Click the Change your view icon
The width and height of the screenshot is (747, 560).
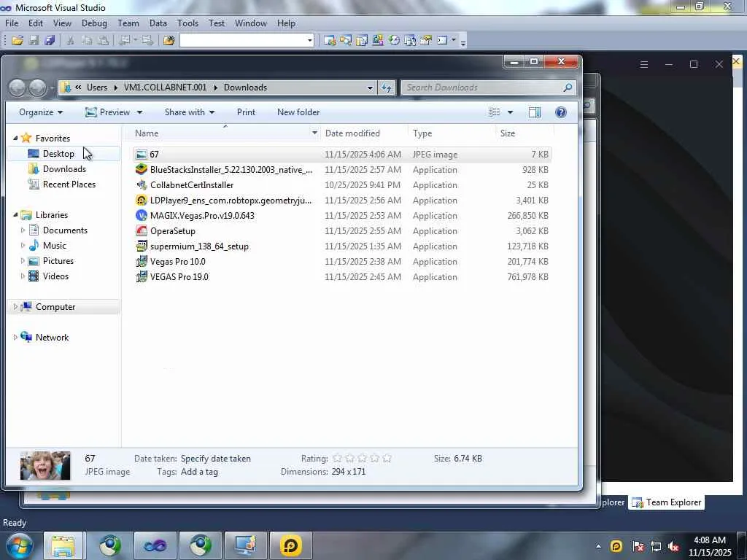coord(495,112)
